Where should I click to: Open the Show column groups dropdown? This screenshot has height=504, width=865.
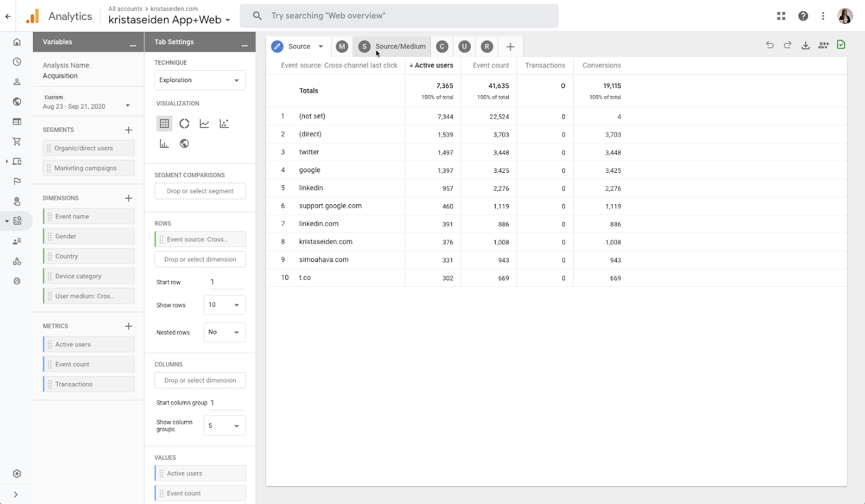click(225, 426)
